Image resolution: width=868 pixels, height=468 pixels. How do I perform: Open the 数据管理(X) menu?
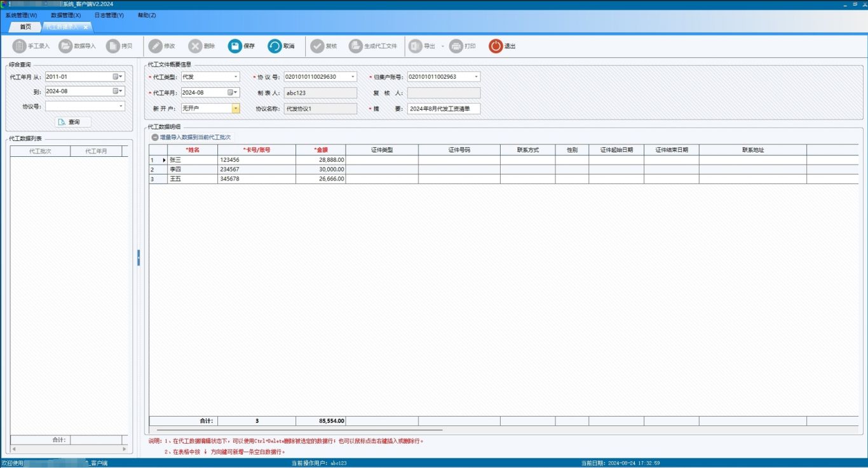(x=65, y=15)
